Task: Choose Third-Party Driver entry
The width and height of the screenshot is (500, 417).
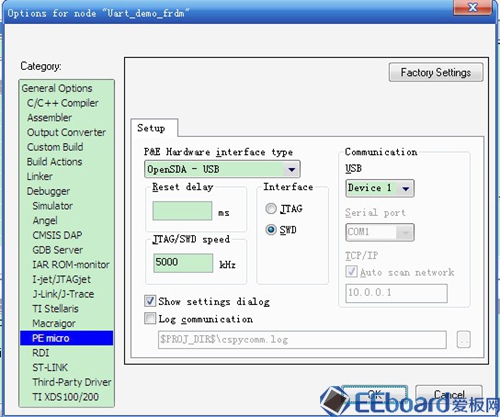Action: (72, 382)
